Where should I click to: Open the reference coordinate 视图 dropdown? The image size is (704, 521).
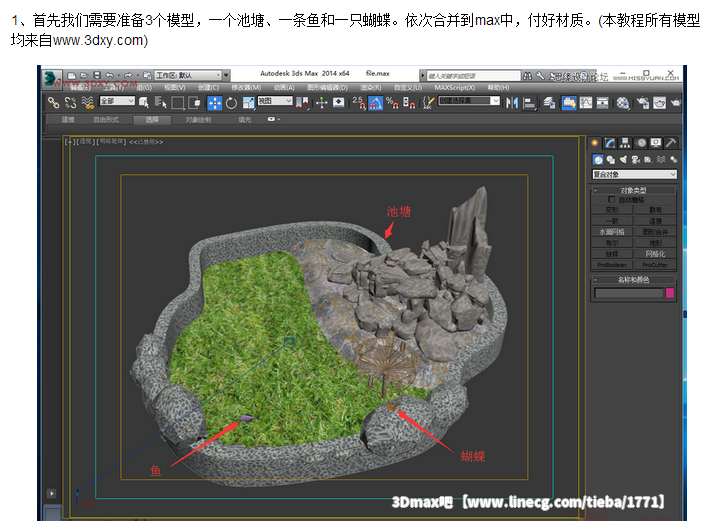[x=275, y=101]
